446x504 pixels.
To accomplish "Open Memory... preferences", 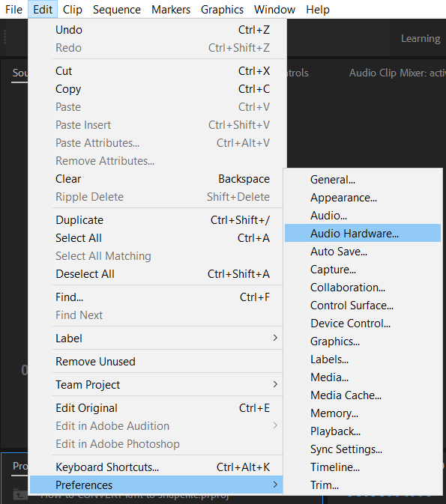I will [x=363, y=413].
